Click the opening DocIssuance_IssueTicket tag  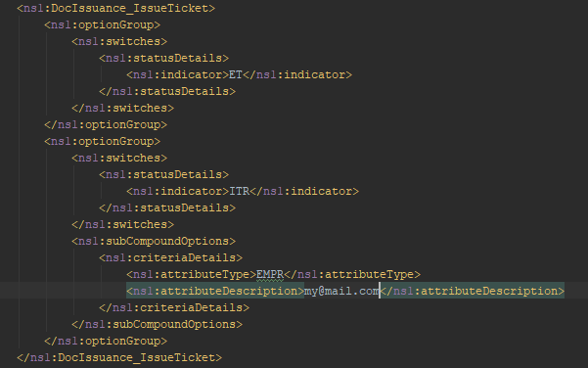pyautogui.click(x=115, y=8)
